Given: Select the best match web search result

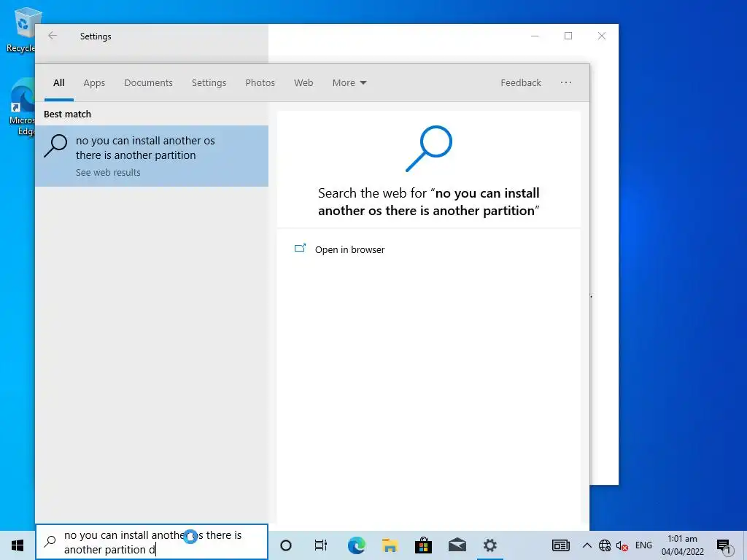Looking at the screenshot, I should click(x=152, y=156).
